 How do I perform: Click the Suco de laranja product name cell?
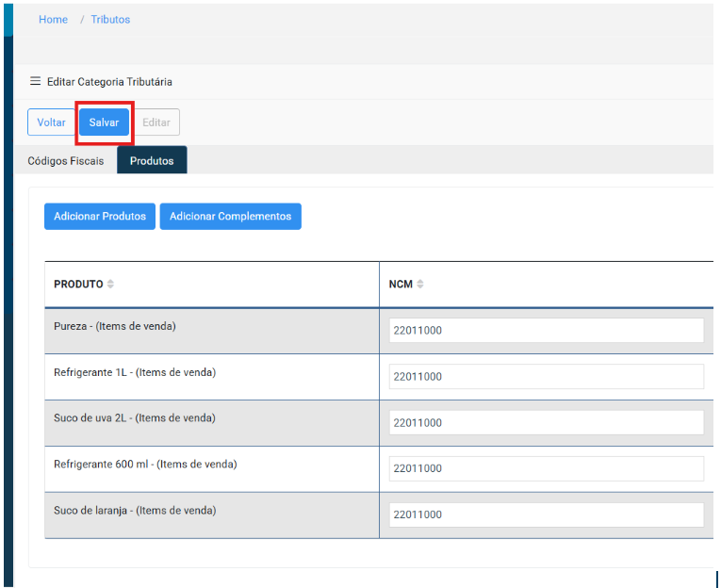point(135,511)
